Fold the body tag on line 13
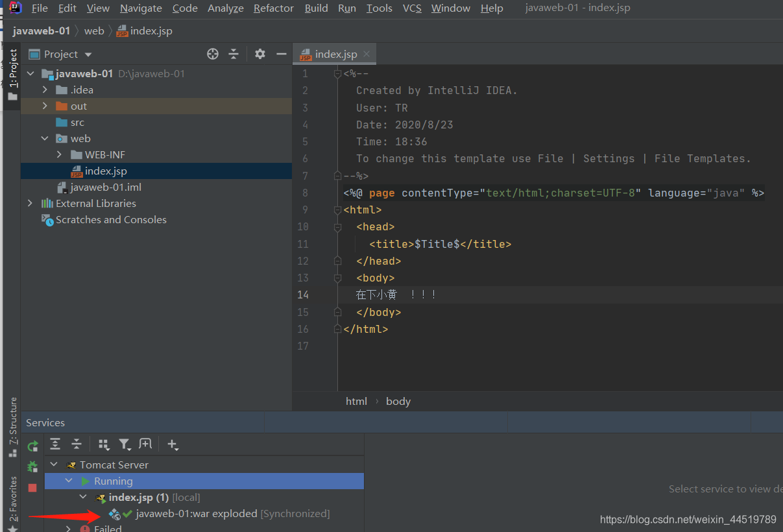This screenshot has width=783, height=532. (337, 278)
